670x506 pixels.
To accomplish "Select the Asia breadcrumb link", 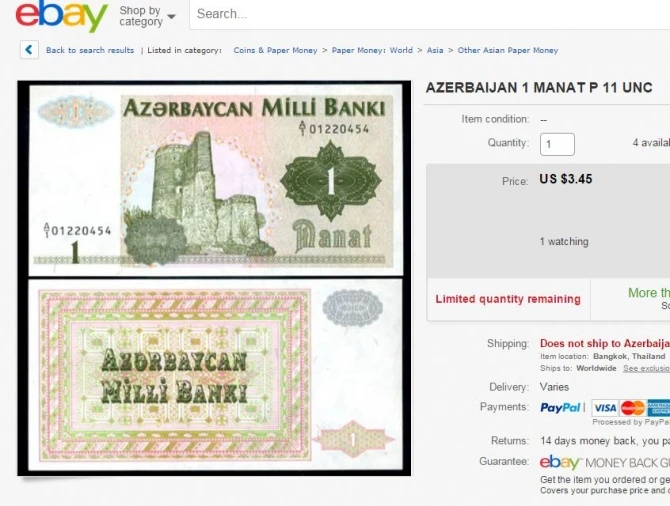I will (435, 50).
